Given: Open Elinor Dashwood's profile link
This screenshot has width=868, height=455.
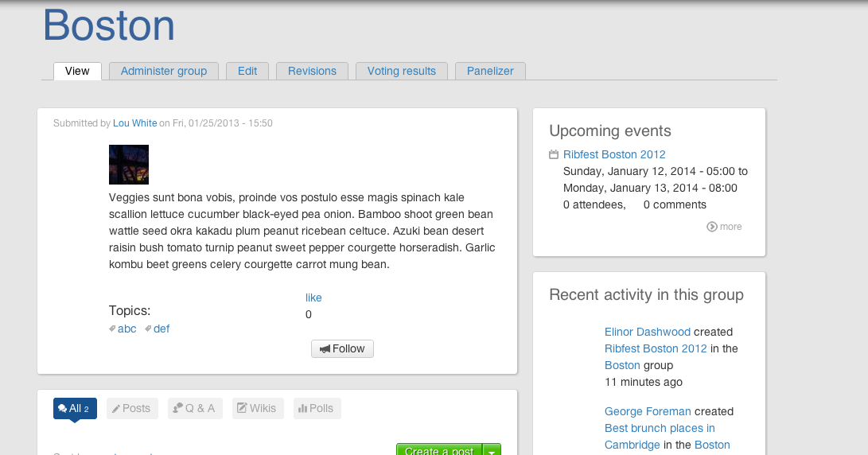Looking at the screenshot, I should click(648, 332).
